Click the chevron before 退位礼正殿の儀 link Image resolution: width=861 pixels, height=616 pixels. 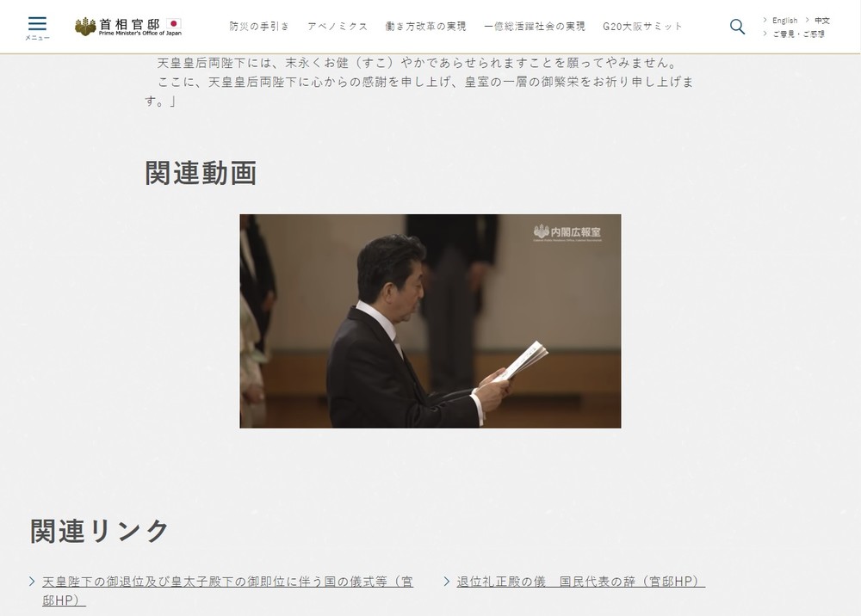click(x=447, y=582)
